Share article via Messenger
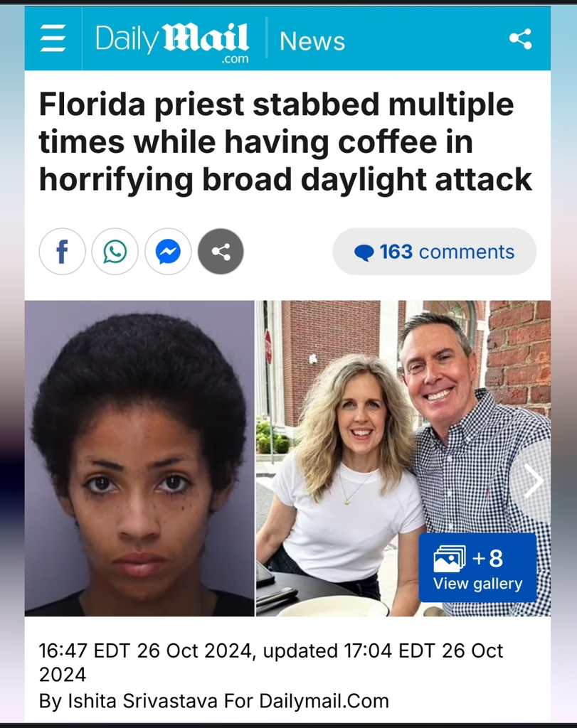Viewport: 577px width, 728px height. tap(168, 251)
